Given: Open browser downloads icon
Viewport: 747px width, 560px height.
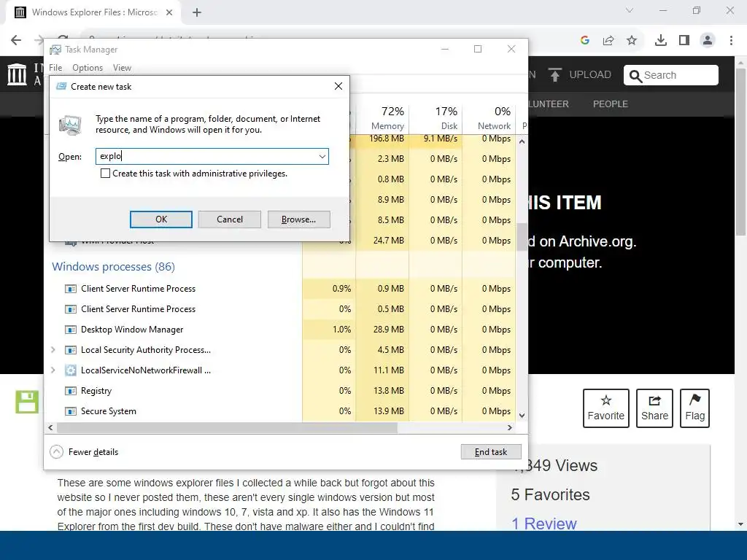Looking at the screenshot, I should (661, 41).
